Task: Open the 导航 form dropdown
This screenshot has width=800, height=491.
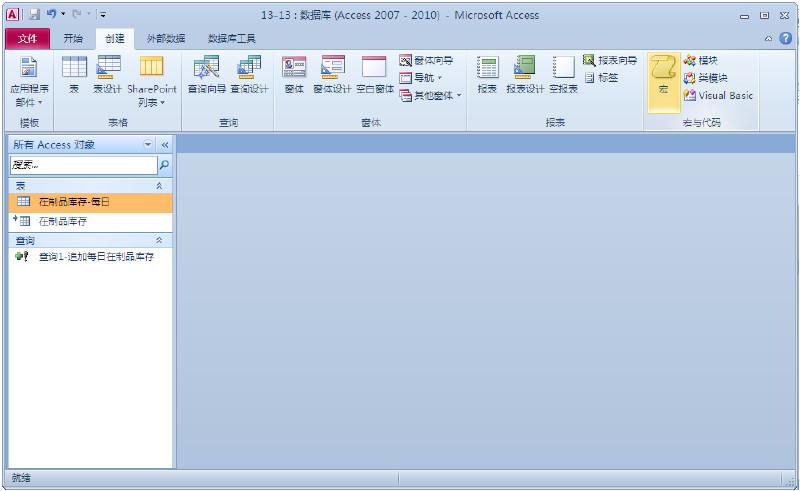Action: click(421, 78)
